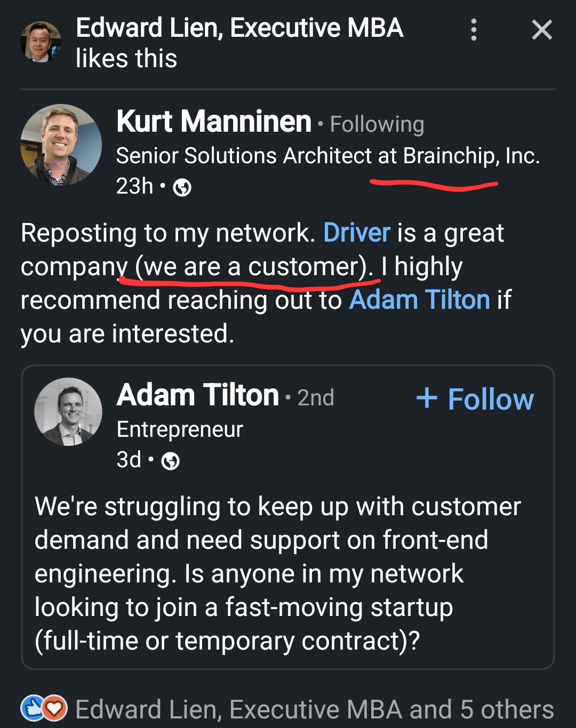This screenshot has width=576, height=728.
Task: Tap Kurt Manninen's profile picture
Action: coord(61,145)
